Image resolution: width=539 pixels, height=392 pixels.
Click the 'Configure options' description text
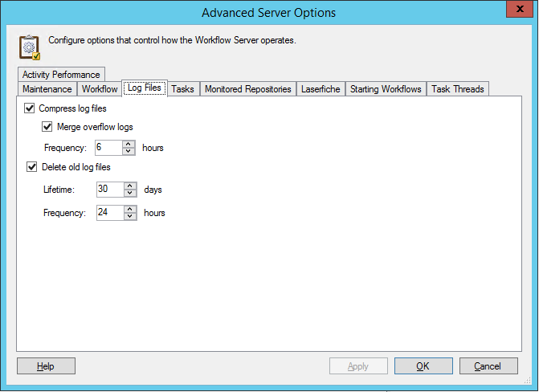[x=172, y=40]
